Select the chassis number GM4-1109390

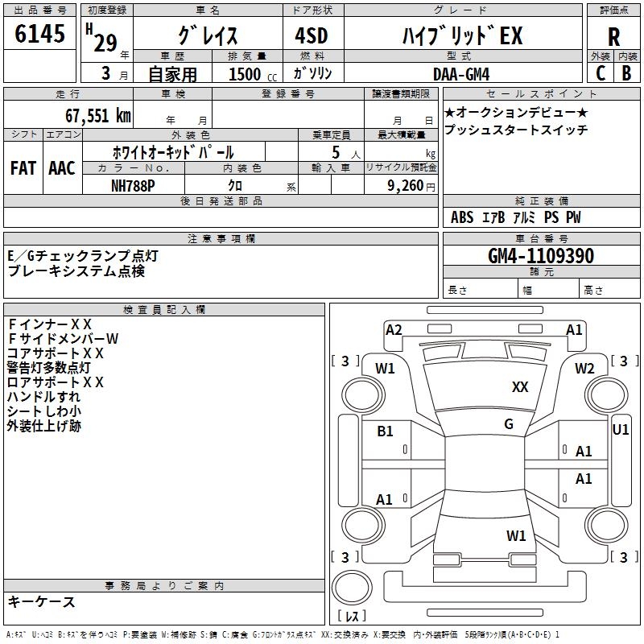541,256
